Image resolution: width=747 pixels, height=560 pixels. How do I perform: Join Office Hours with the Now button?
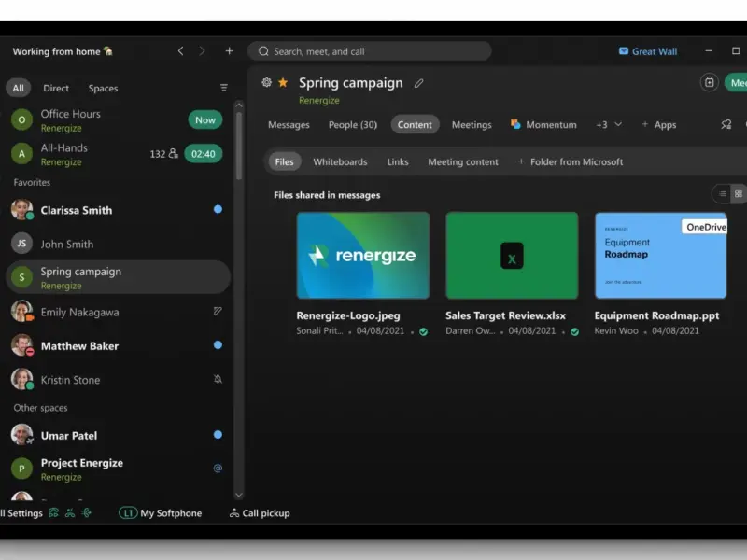tap(205, 120)
